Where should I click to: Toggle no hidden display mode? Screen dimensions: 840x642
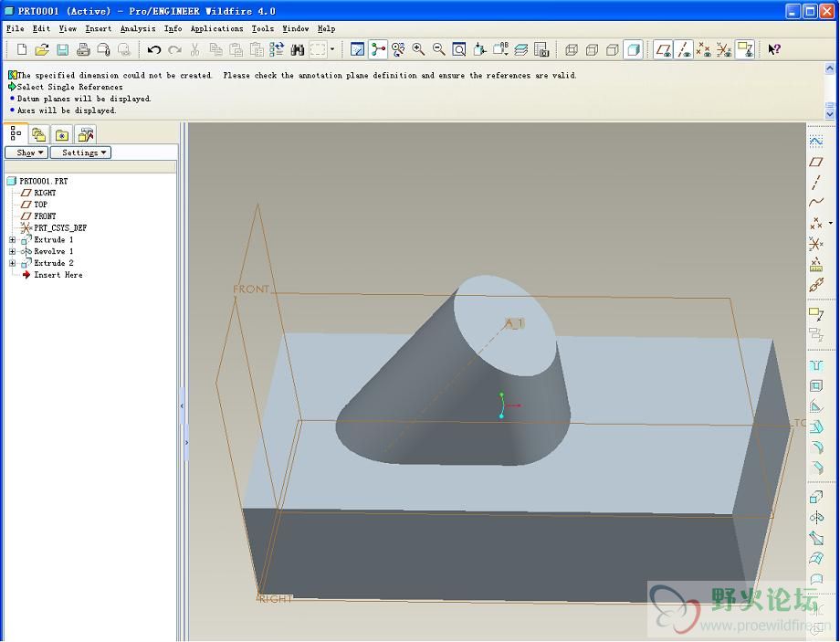(612, 50)
